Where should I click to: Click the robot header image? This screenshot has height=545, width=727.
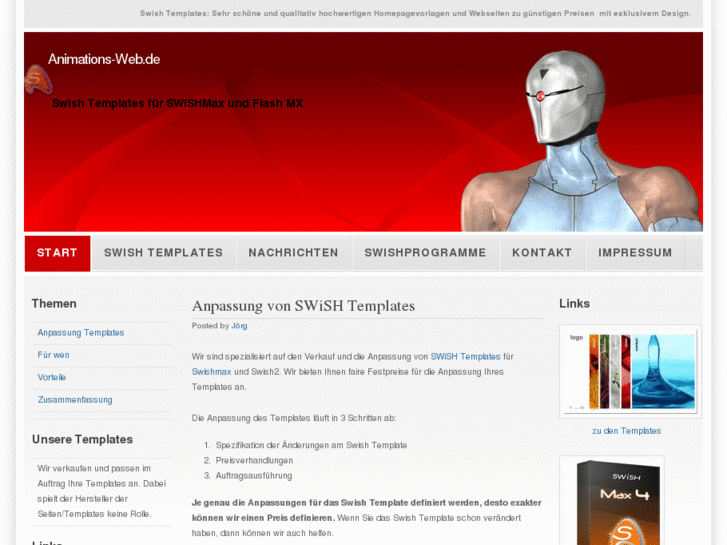(x=582, y=141)
